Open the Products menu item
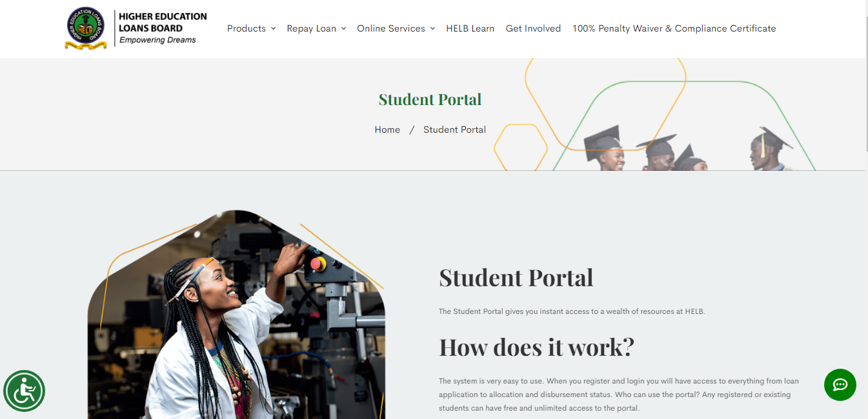This screenshot has width=868, height=419. pos(247,28)
